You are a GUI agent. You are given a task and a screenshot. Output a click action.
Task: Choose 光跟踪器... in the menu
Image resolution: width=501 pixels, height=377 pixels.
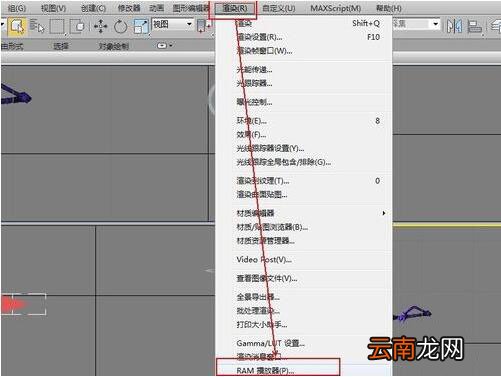304,83
